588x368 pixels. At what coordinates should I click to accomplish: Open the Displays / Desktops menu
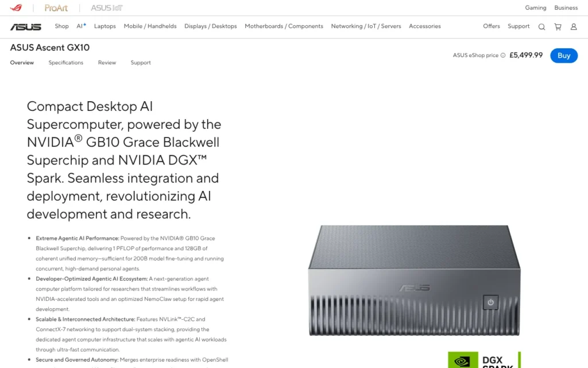(210, 26)
